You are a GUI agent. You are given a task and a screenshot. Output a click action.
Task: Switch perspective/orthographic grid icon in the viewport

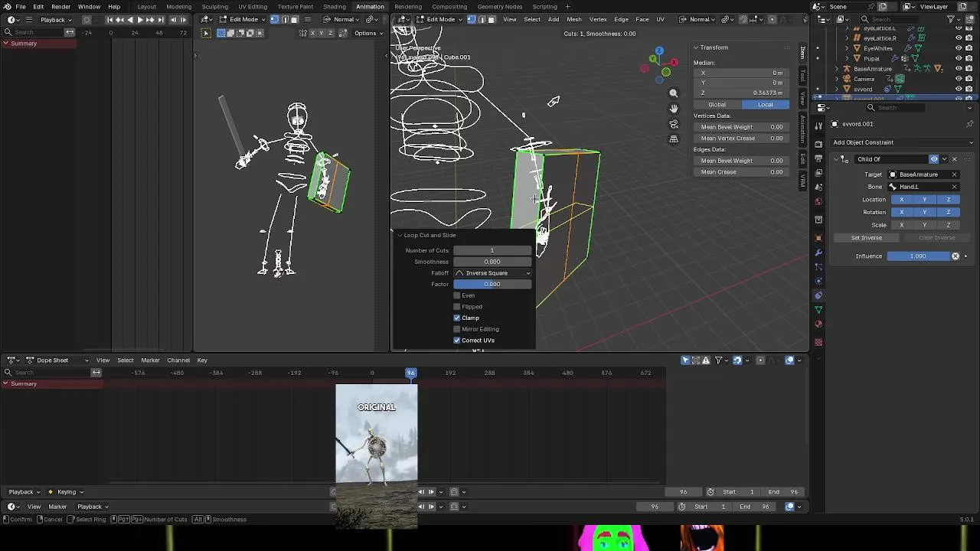pyautogui.click(x=674, y=139)
